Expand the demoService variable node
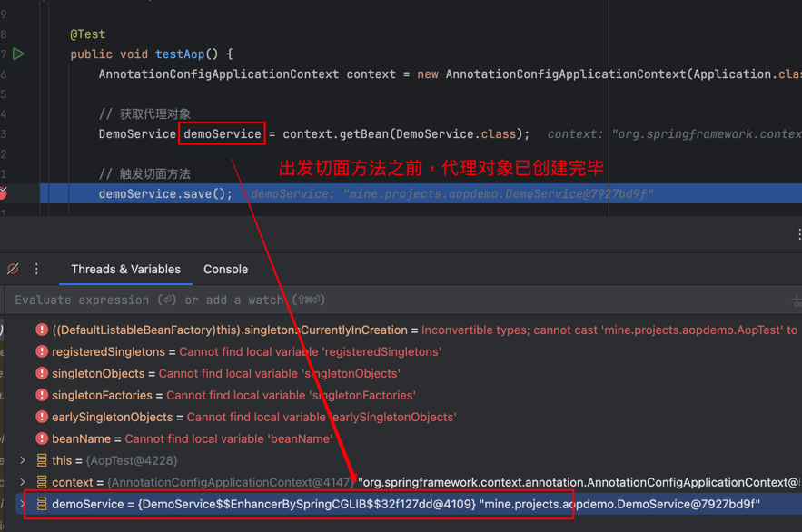The image size is (802, 532). [23, 504]
